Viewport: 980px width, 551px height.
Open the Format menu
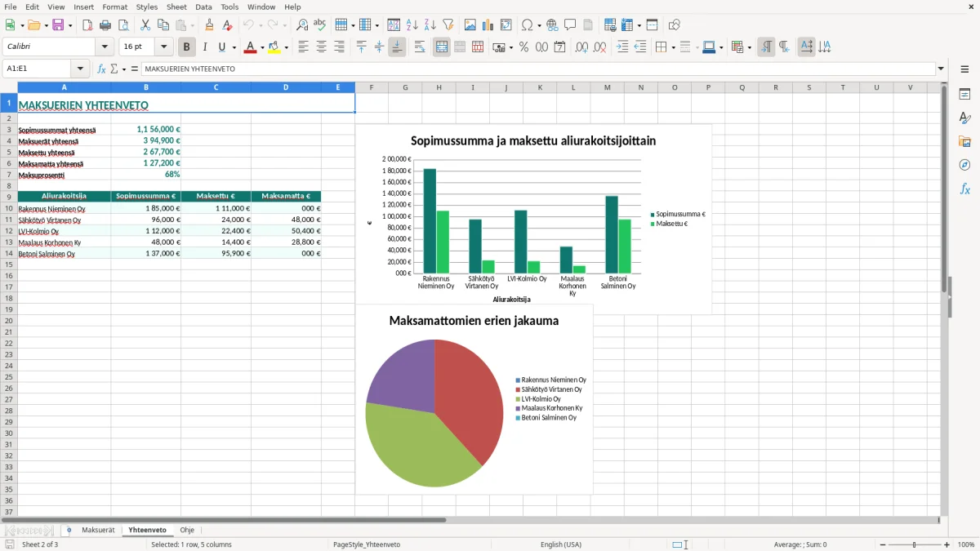pos(115,7)
